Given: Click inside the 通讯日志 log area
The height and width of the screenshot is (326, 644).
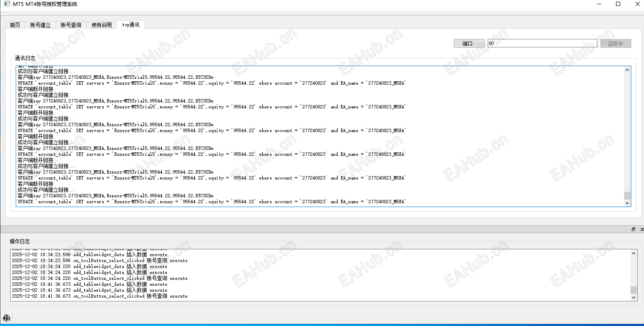Looking at the screenshot, I should [x=297, y=135].
